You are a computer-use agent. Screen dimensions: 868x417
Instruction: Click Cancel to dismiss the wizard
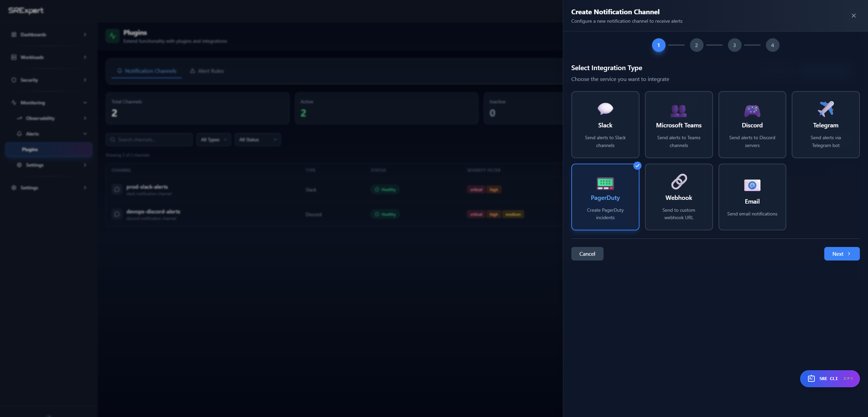(x=587, y=253)
